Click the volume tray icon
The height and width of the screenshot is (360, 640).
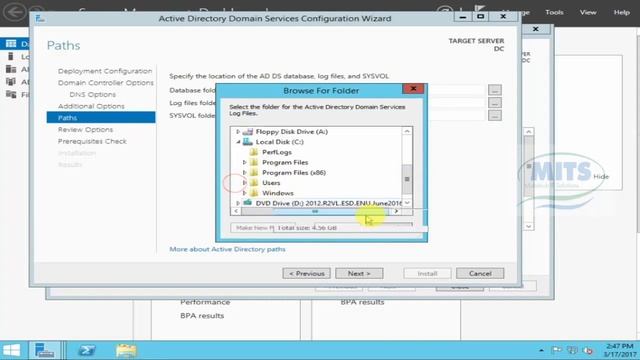(x=588, y=350)
